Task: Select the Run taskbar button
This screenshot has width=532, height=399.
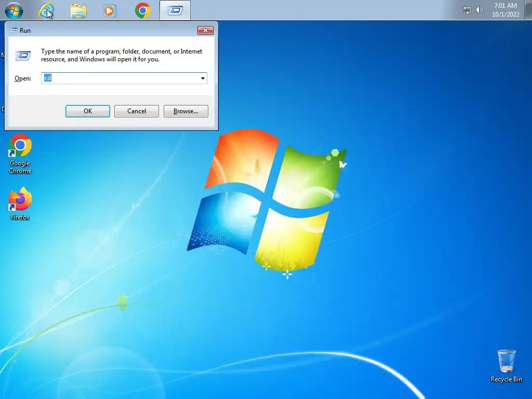Action: coord(175,10)
